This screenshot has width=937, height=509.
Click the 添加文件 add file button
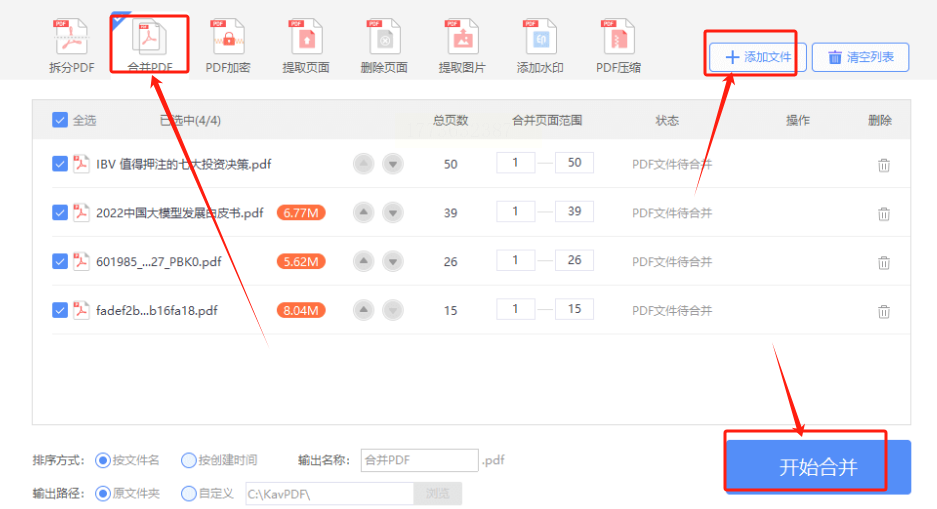(758, 57)
